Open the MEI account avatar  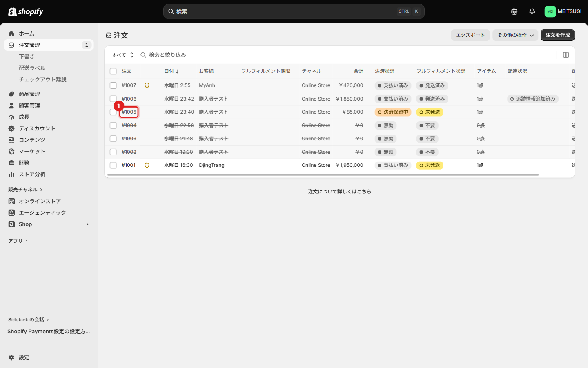click(550, 11)
